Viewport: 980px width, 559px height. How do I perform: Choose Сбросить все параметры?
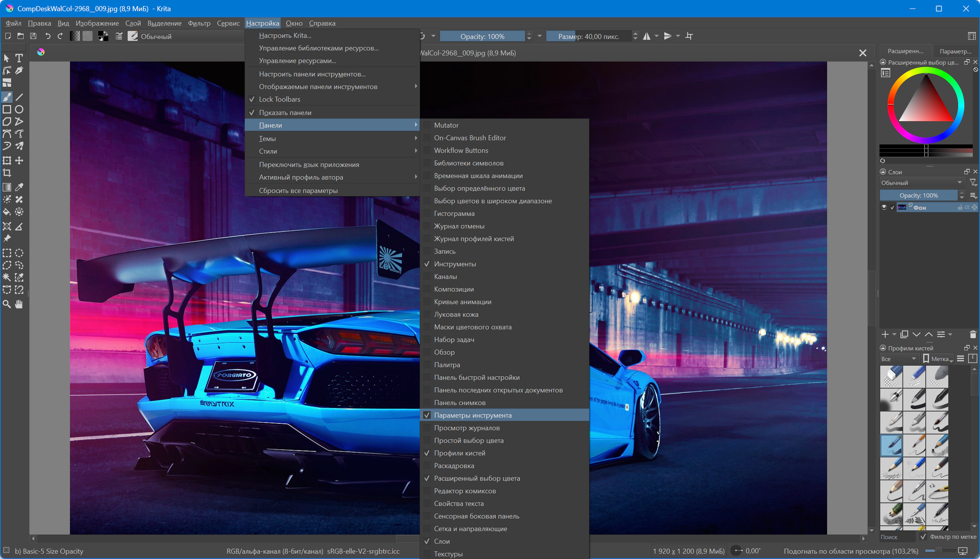[298, 191]
